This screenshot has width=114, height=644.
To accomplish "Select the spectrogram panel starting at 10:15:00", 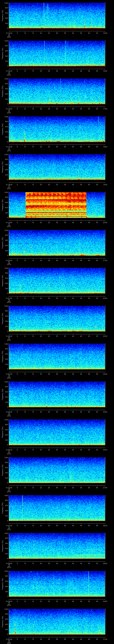I will click(x=57, y=54).
